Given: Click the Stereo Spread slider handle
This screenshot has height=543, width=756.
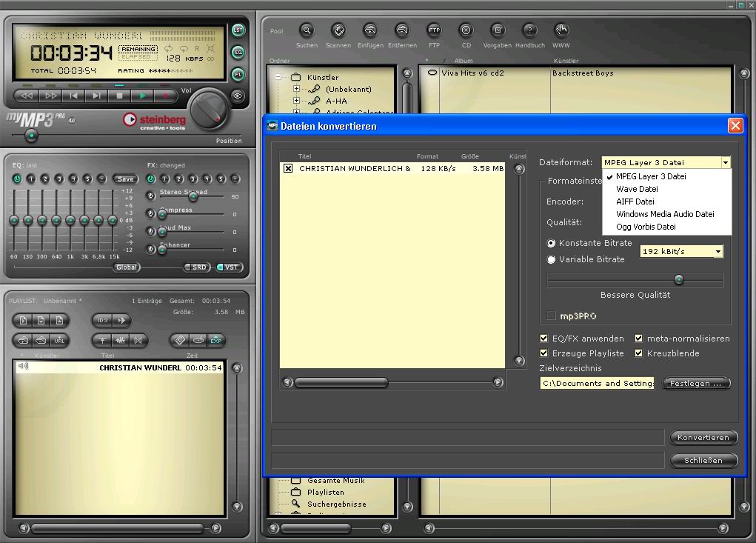Looking at the screenshot, I should pyautogui.click(x=193, y=196).
